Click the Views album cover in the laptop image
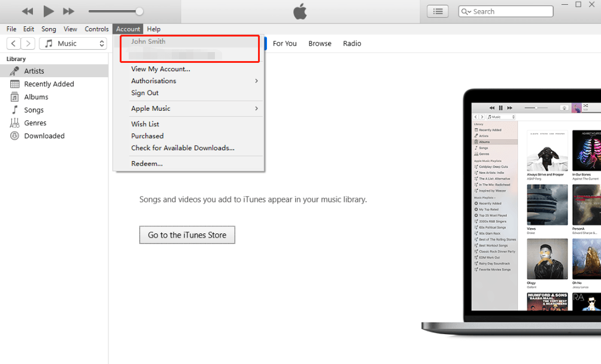 (547, 205)
